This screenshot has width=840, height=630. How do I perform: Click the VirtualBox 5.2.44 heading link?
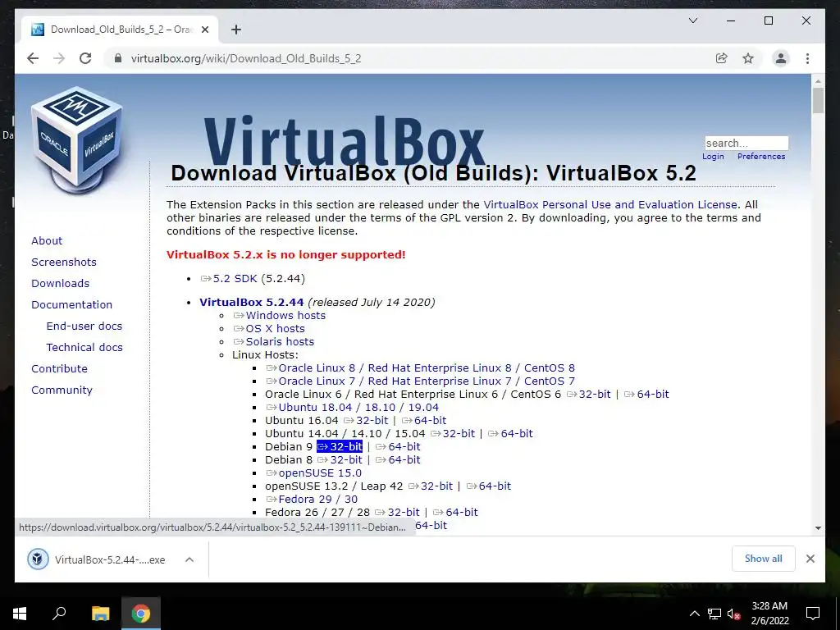click(251, 302)
